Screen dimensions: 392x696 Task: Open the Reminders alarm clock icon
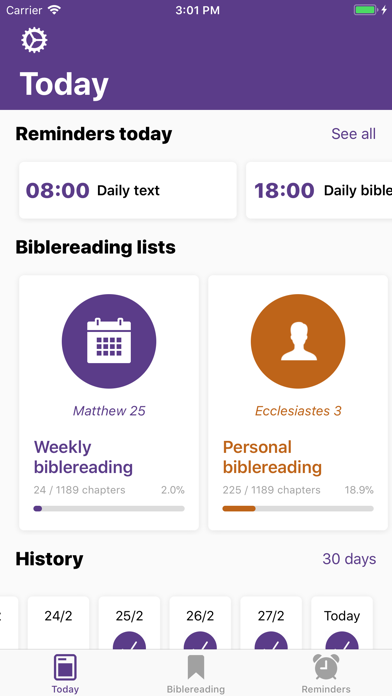point(326,667)
